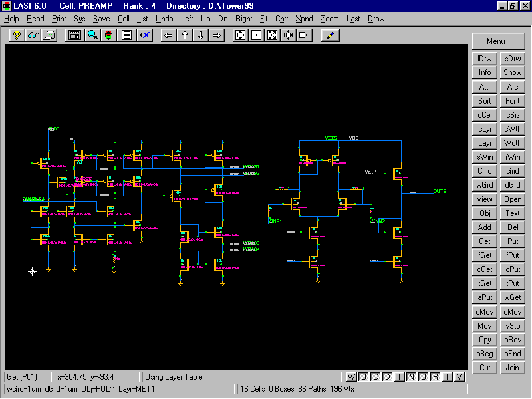The height and width of the screenshot is (399, 532).
Task: Click the yellow pencil draw icon
Action: [x=331, y=35]
